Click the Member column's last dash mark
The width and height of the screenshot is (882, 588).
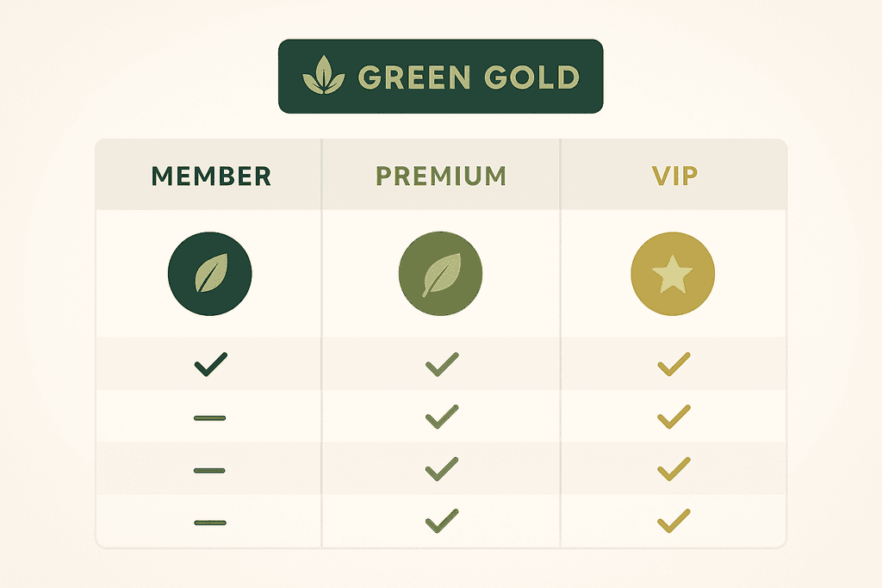pyautogui.click(x=209, y=522)
